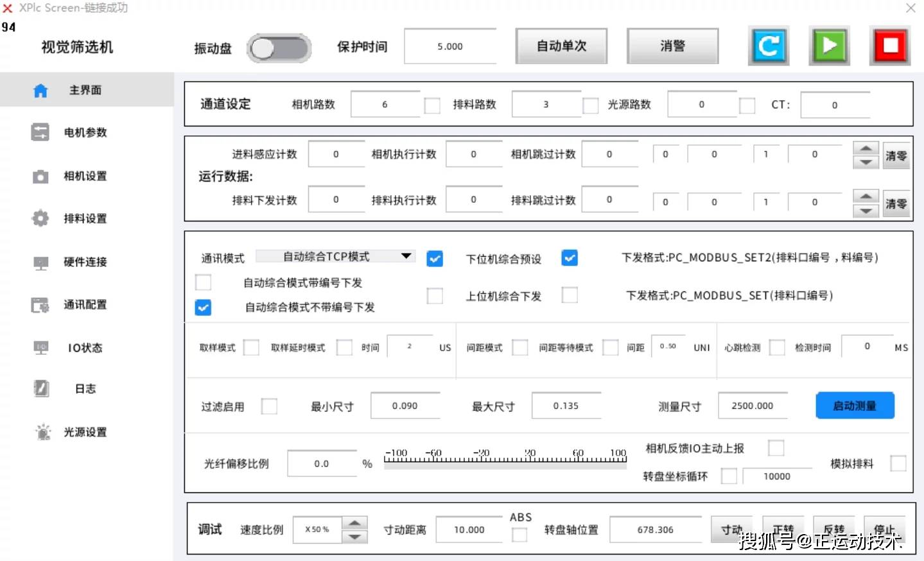The width and height of the screenshot is (924, 561).
Task: Click the 日志 log notebook icon
Action: (41, 389)
